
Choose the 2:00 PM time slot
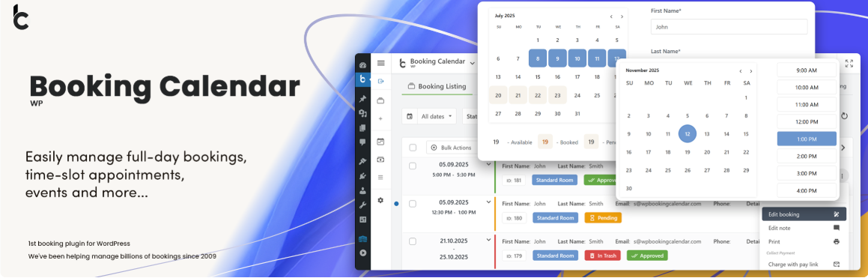807,156
